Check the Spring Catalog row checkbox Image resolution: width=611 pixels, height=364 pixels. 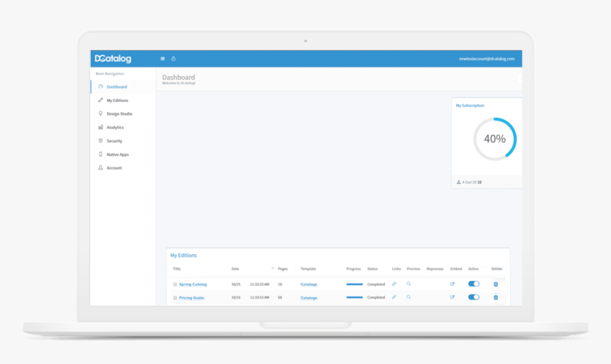(175, 285)
